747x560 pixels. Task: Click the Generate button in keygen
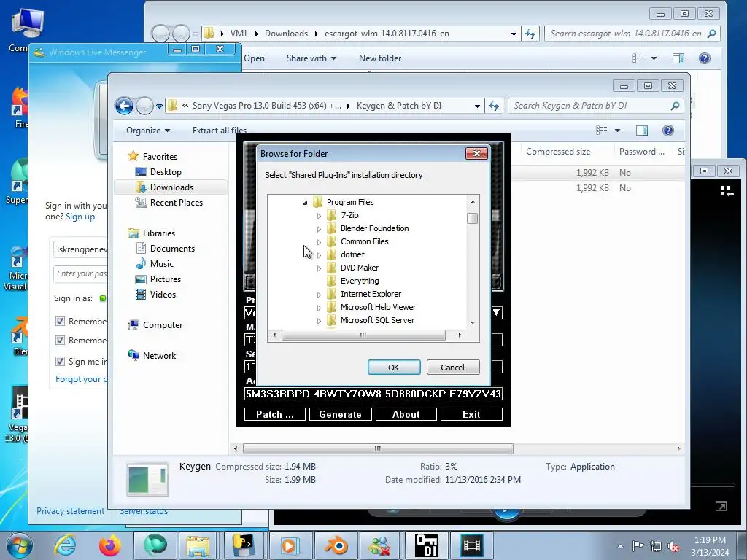coord(340,414)
